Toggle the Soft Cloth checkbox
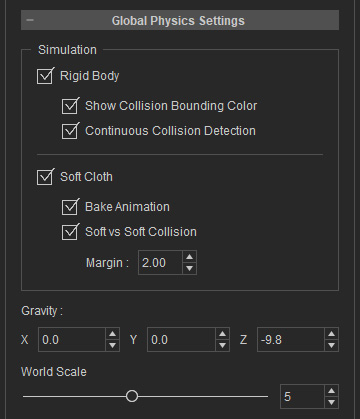The height and width of the screenshot is (419, 360). tap(45, 177)
